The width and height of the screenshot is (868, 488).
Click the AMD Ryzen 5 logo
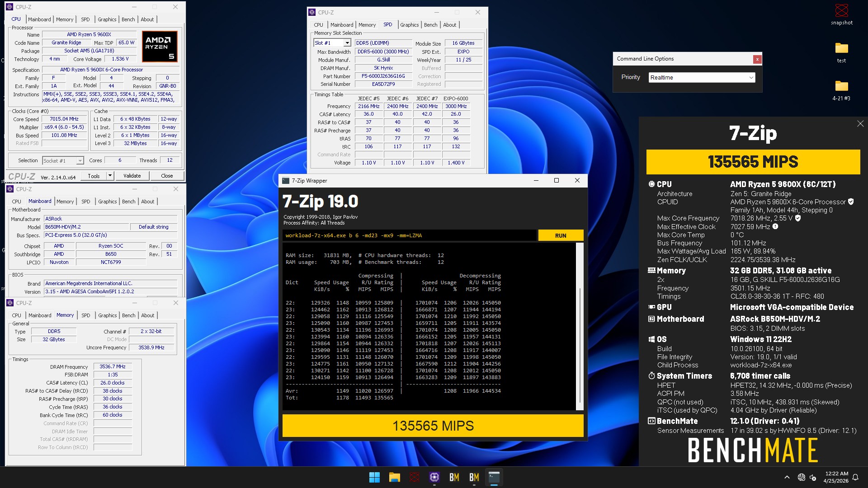160,47
